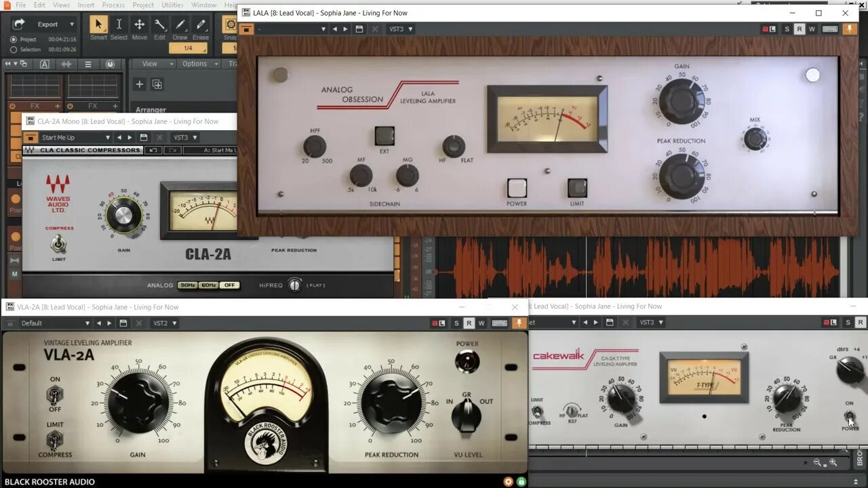Open VST2 dropdown in VLA-2A window

pyautogui.click(x=165, y=323)
